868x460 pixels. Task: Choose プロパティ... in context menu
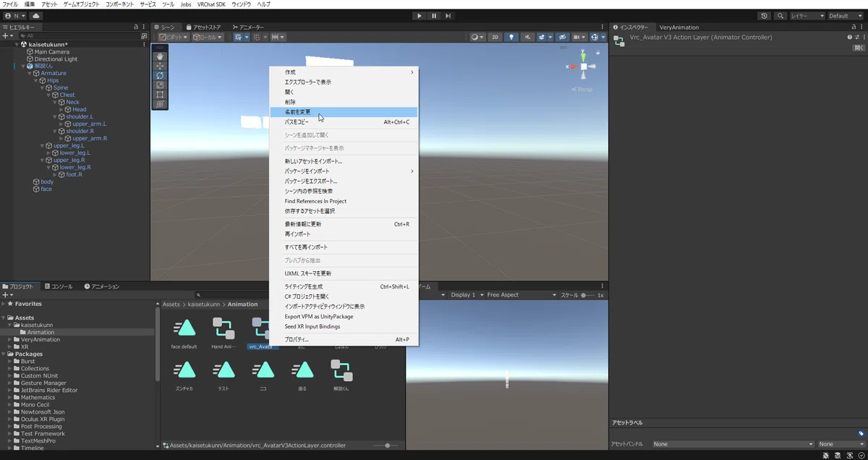(x=344, y=339)
